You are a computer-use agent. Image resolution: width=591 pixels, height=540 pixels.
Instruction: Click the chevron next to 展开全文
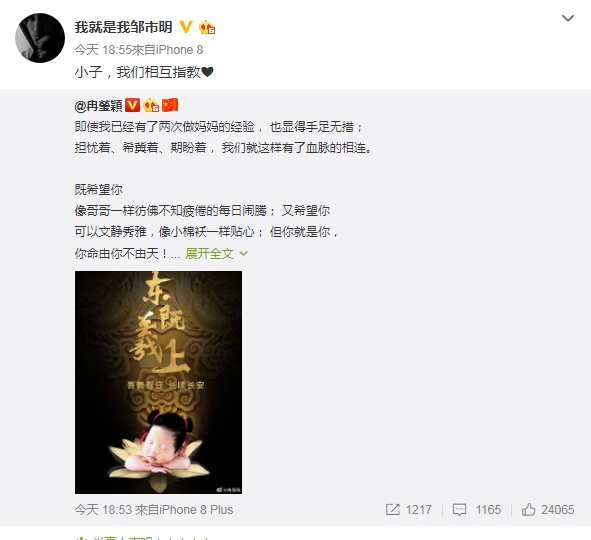coord(243,254)
